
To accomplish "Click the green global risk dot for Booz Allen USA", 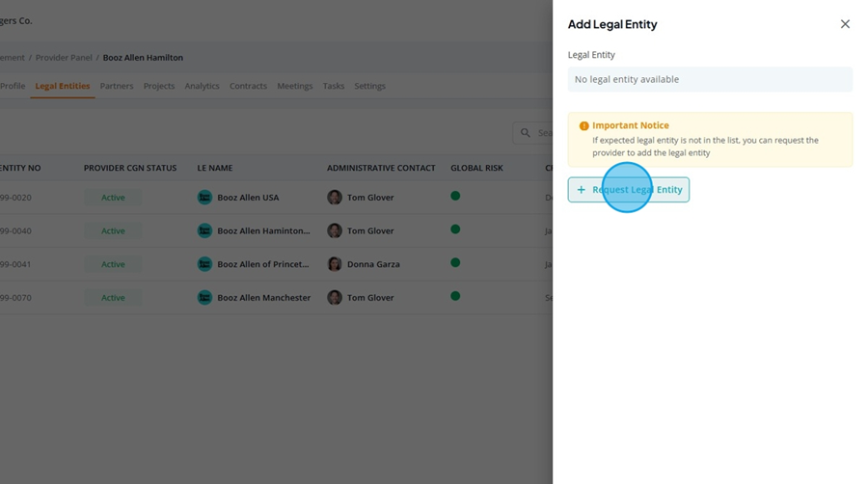I will (455, 196).
